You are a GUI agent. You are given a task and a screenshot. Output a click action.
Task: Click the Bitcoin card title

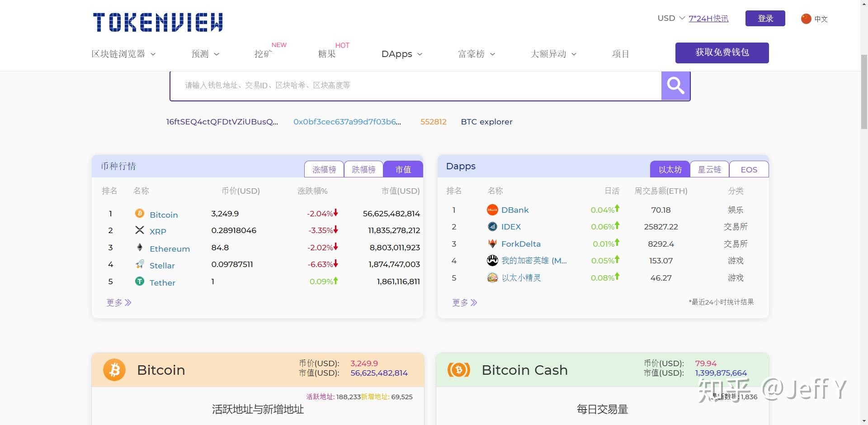click(x=161, y=370)
